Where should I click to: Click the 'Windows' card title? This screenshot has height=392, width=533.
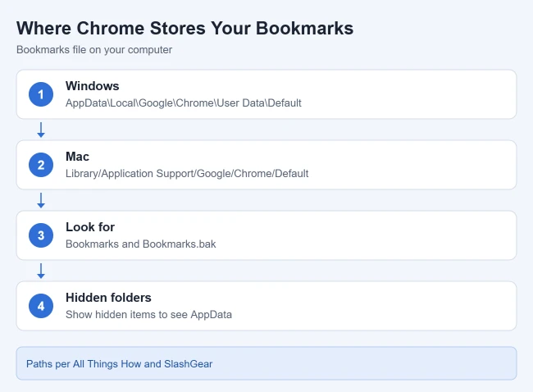93,86
